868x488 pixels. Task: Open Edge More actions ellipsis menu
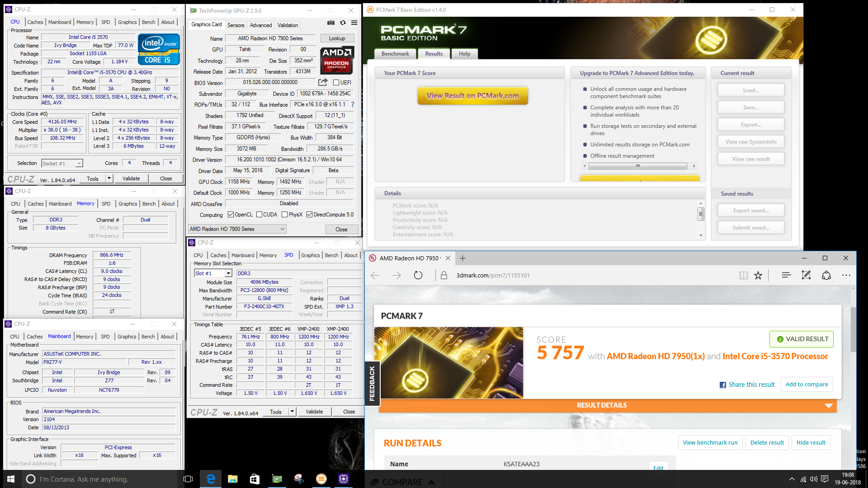click(x=846, y=275)
